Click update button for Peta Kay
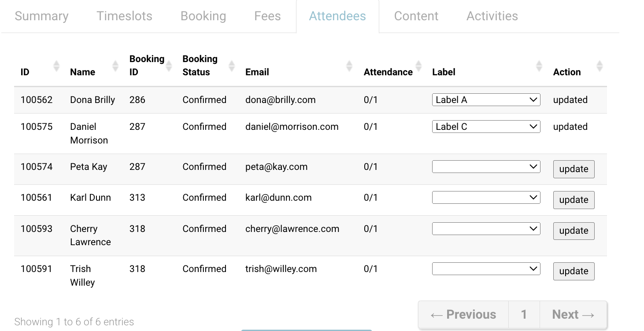Viewport: 644px width, 331px height. click(x=574, y=169)
